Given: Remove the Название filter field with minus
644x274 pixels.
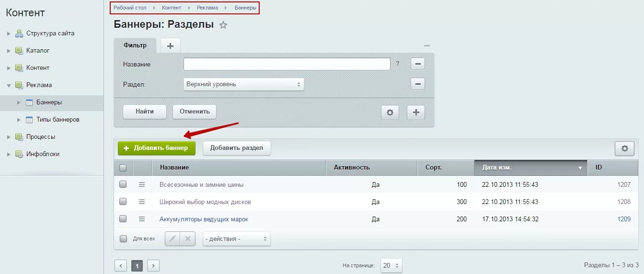Looking at the screenshot, I should tap(418, 64).
